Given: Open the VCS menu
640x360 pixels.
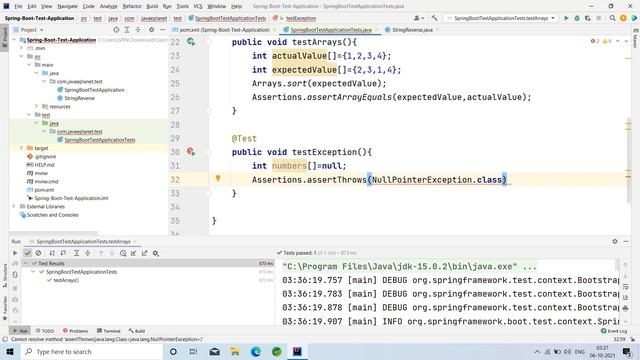Looking at the screenshot, I should point(198,6).
